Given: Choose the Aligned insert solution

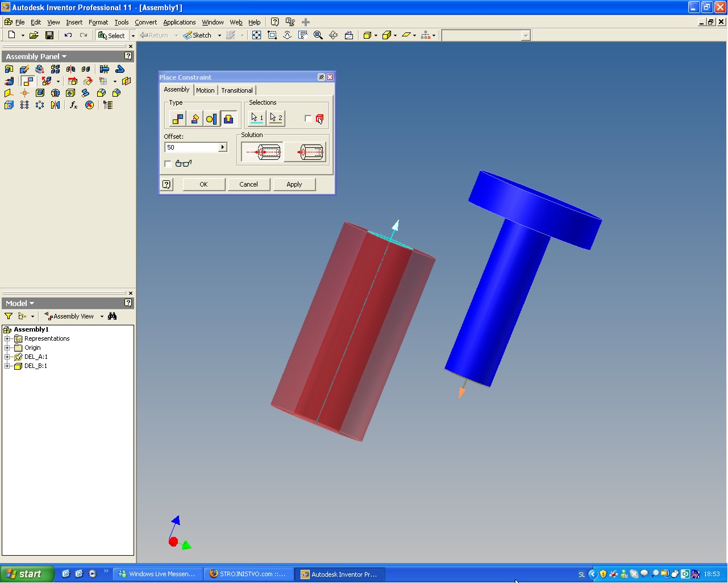Looking at the screenshot, I should coord(305,152).
